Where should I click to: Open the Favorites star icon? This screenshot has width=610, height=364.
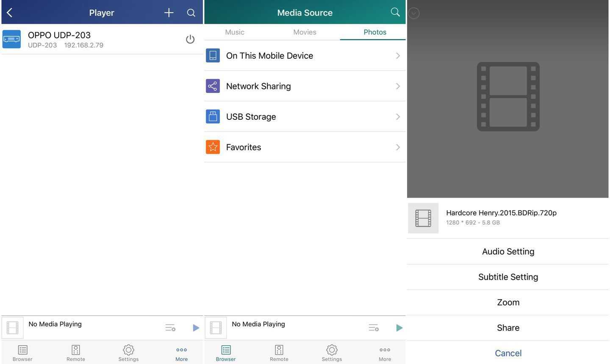coord(213,147)
